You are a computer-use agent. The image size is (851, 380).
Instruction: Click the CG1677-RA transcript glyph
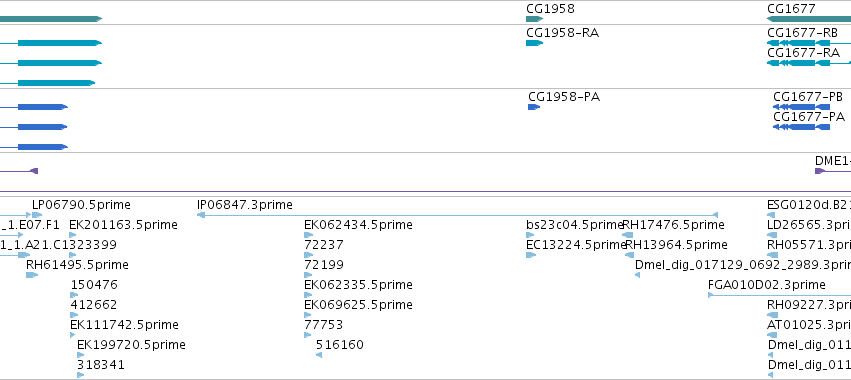click(x=809, y=63)
